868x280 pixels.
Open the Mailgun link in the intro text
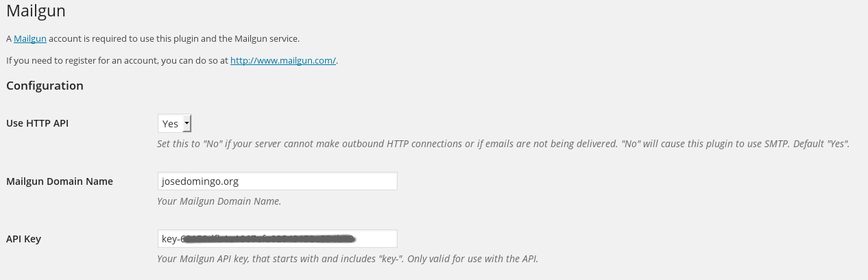pyautogui.click(x=29, y=38)
